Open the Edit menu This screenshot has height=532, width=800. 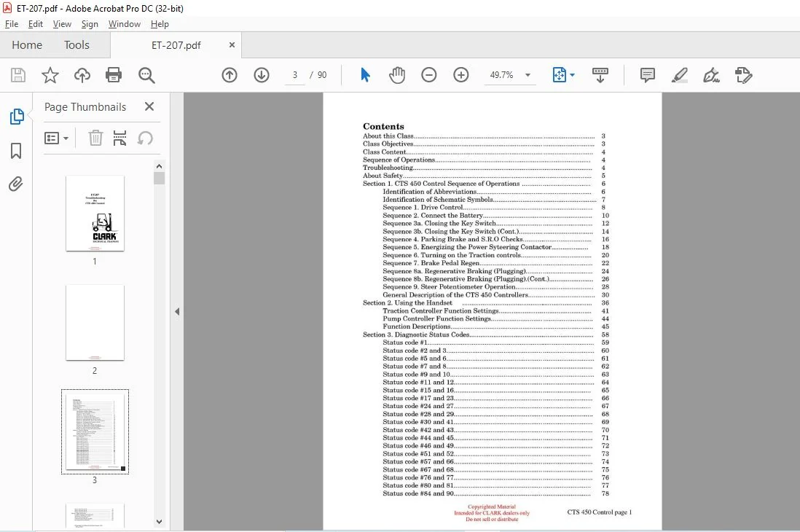point(35,24)
